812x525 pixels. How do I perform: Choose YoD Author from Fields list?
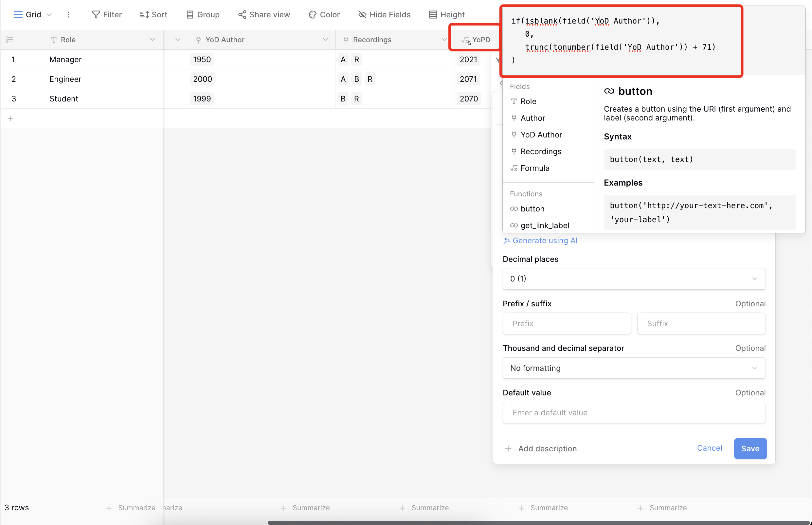(x=541, y=135)
